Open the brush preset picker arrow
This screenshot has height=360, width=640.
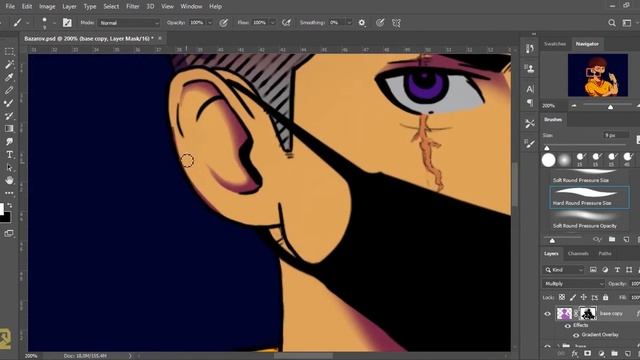(x=54, y=23)
